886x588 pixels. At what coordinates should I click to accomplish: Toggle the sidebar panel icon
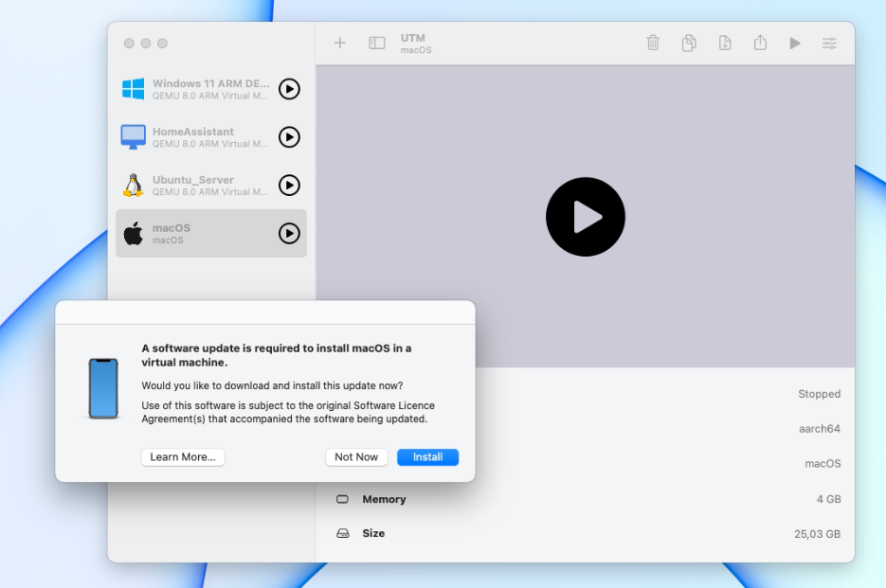pos(377,43)
